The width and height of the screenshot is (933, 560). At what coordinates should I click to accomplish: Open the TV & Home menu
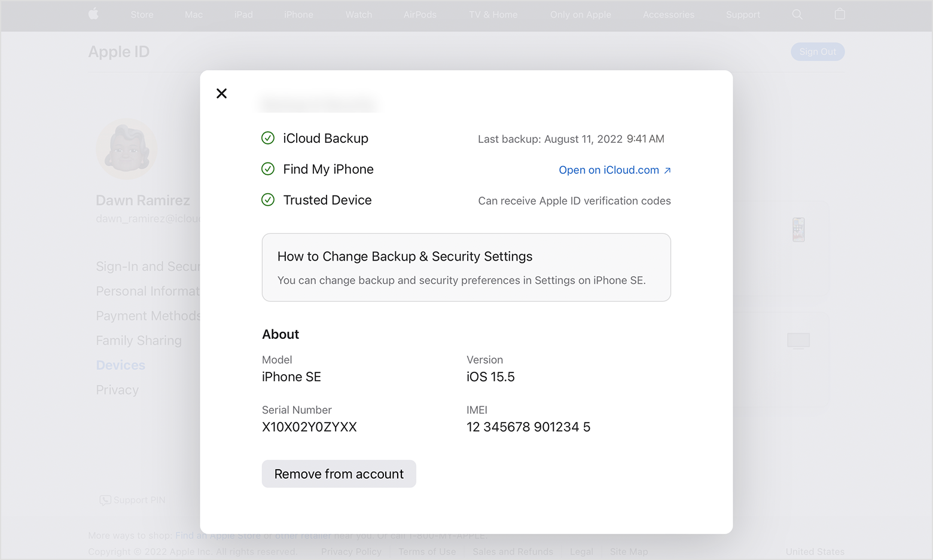coord(493,14)
